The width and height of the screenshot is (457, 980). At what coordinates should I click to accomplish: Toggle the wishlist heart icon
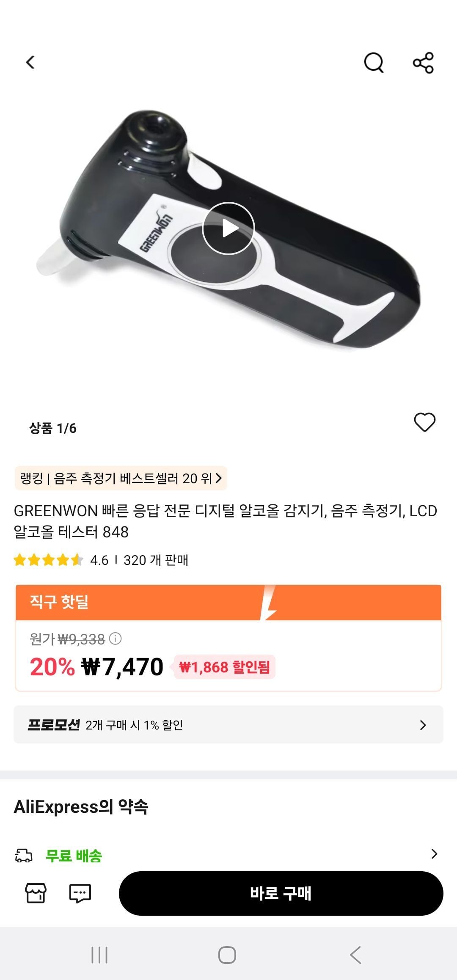424,422
